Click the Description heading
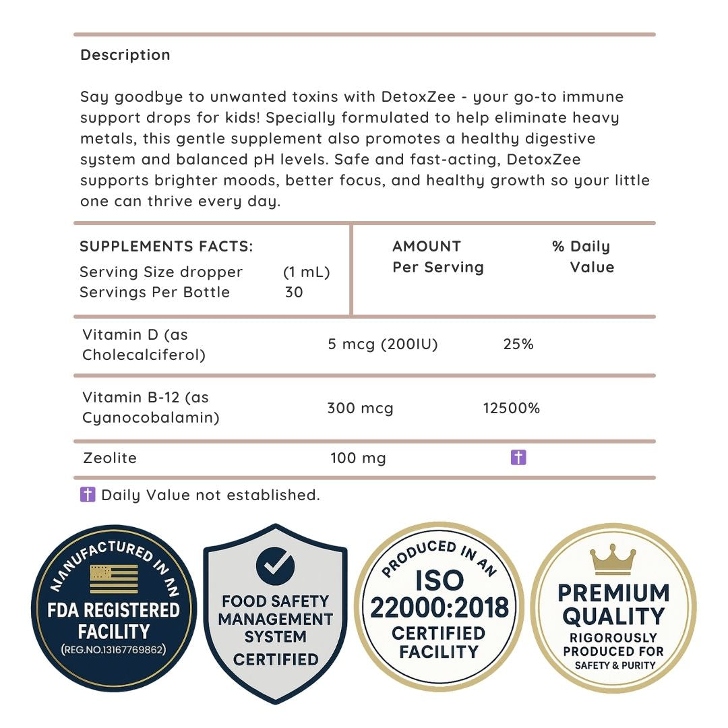 pyautogui.click(x=125, y=55)
